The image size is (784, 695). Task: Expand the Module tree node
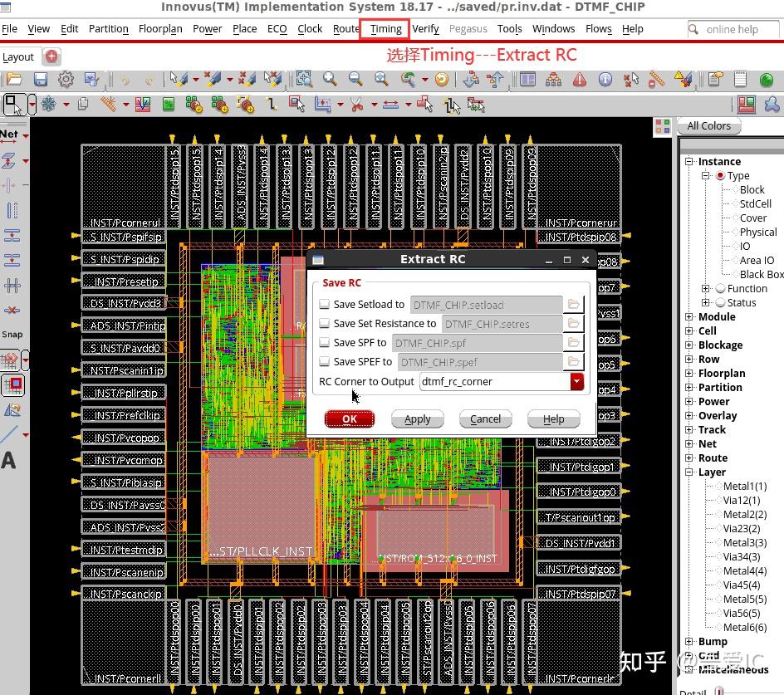tap(689, 317)
